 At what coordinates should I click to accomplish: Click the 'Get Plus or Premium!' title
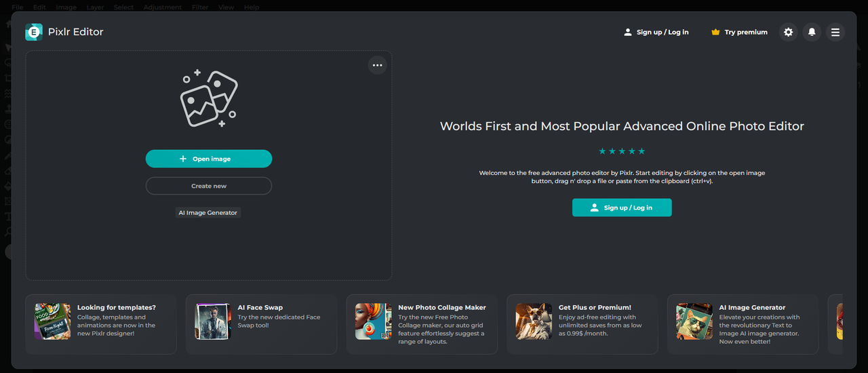[x=595, y=307]
